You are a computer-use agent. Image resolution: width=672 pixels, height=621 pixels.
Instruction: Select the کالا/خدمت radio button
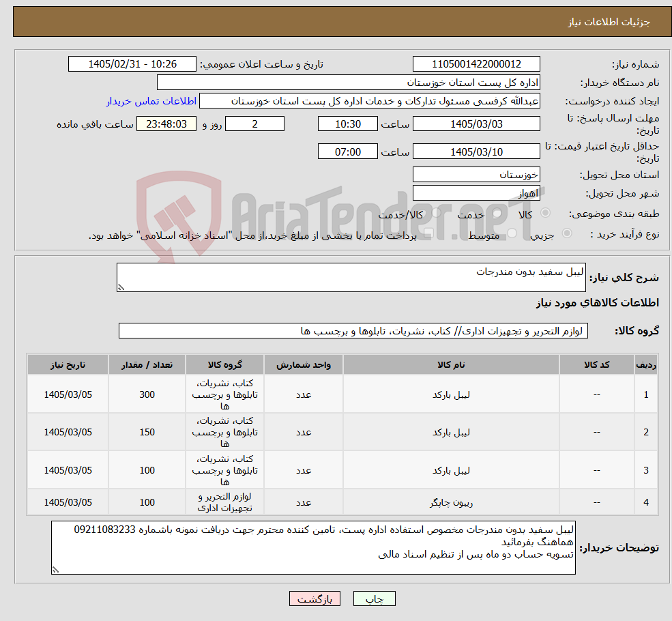(x=436, y=213)
